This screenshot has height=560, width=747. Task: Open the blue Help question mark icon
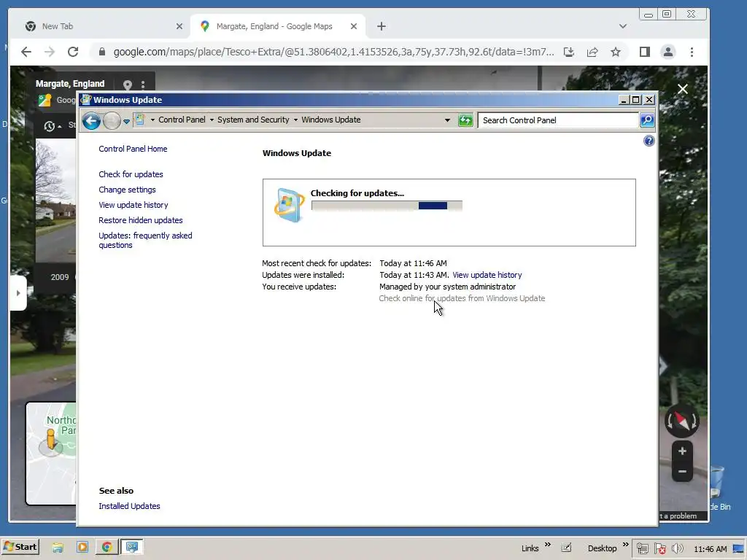pos(649,141)
